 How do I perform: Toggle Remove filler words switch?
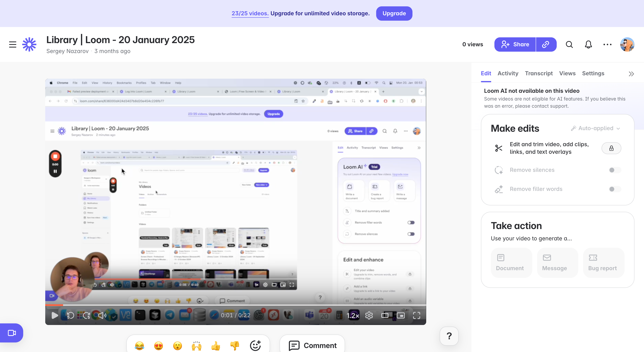(615, 189)
